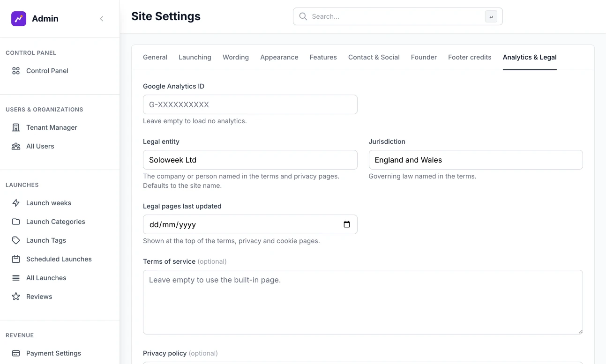Click the Admin logo icon
The image size is (606, 364).
[19, 19]
